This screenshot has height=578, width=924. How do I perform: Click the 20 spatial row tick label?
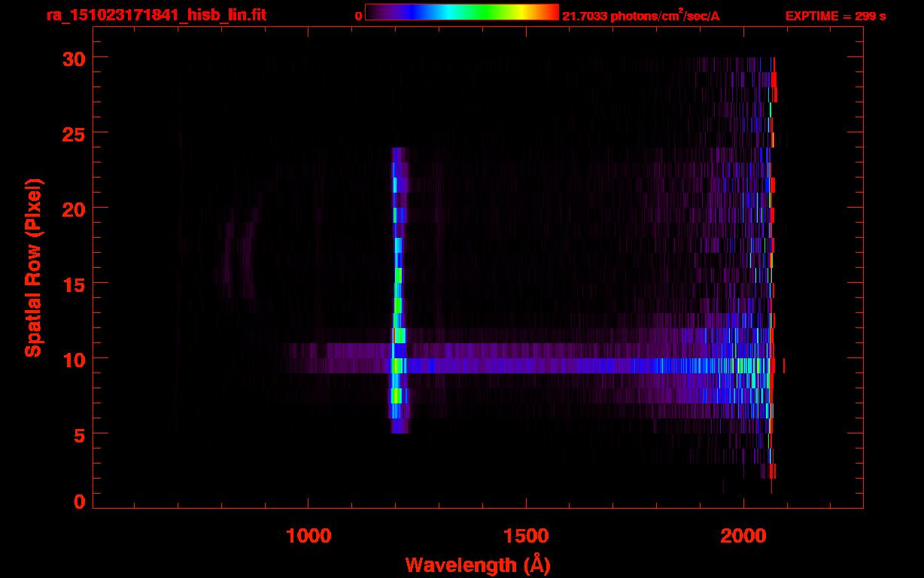coord(74,208)
